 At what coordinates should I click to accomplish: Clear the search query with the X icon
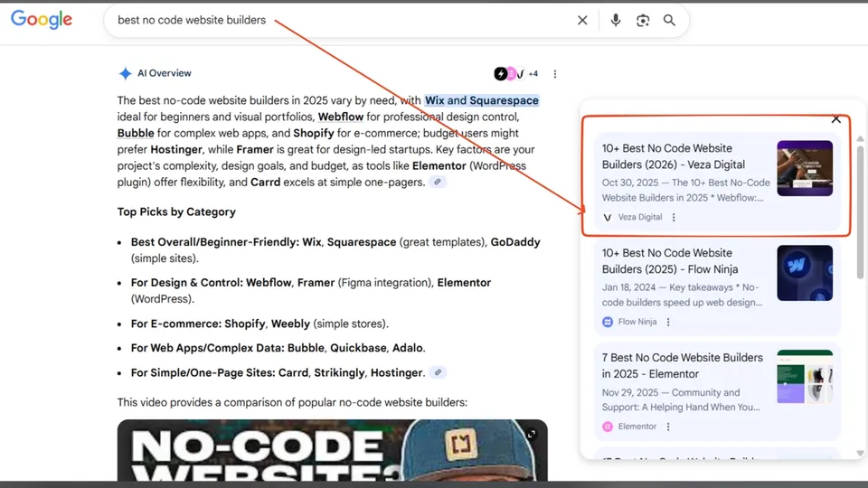point(582,21)
